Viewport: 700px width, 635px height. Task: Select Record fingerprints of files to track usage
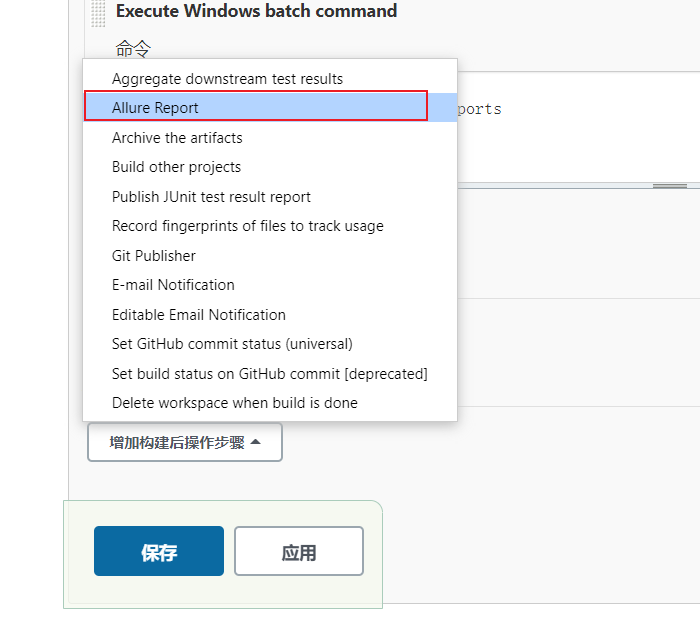(247, 226)
